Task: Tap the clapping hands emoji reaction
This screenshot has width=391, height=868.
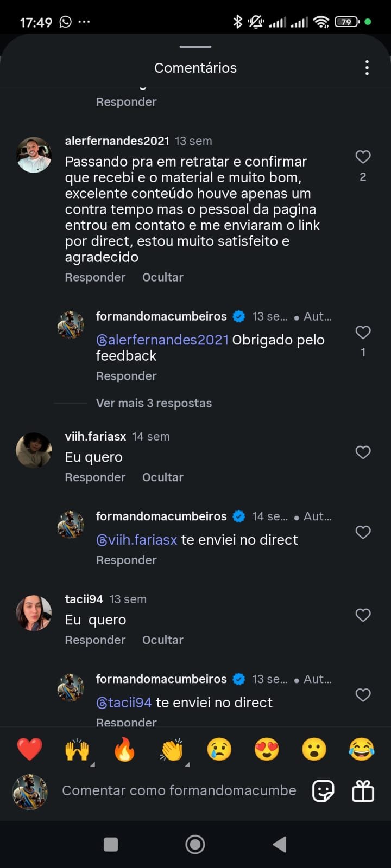Action: (x=172, y=750)
